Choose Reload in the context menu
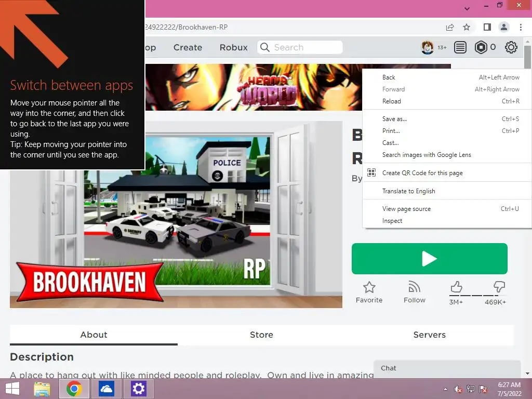Viewport: 532px width, 399px height. point(447,101)
